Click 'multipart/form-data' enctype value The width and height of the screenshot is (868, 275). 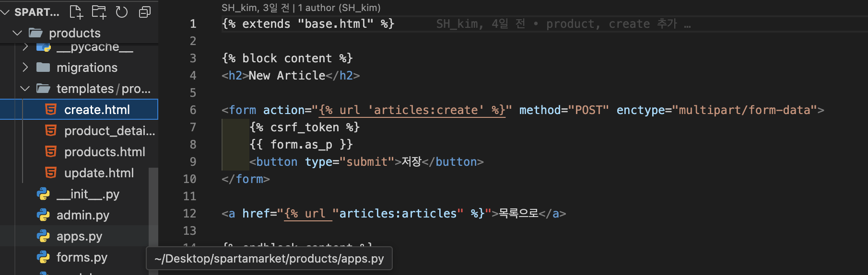(745, 110)
